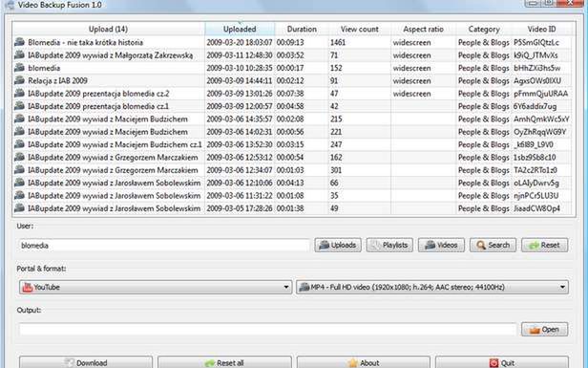Click the video icon for 'Maciejem Budzichem cz.1'

(19, 144)
